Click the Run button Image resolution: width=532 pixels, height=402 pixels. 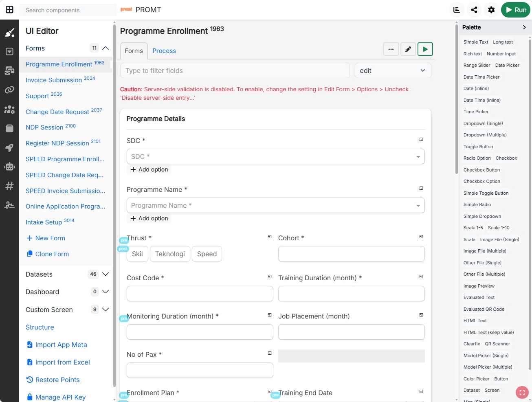pos(516,10)
